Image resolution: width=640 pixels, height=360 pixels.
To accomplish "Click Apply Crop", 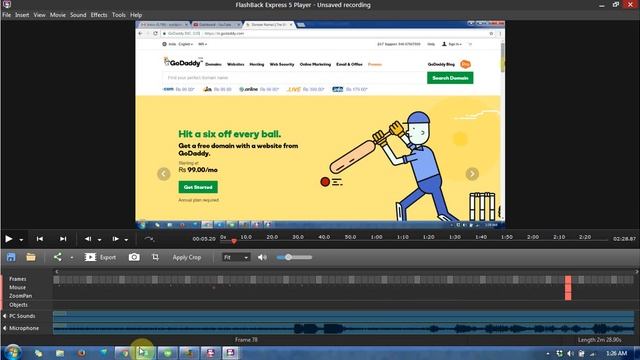I will coord(187,257).
